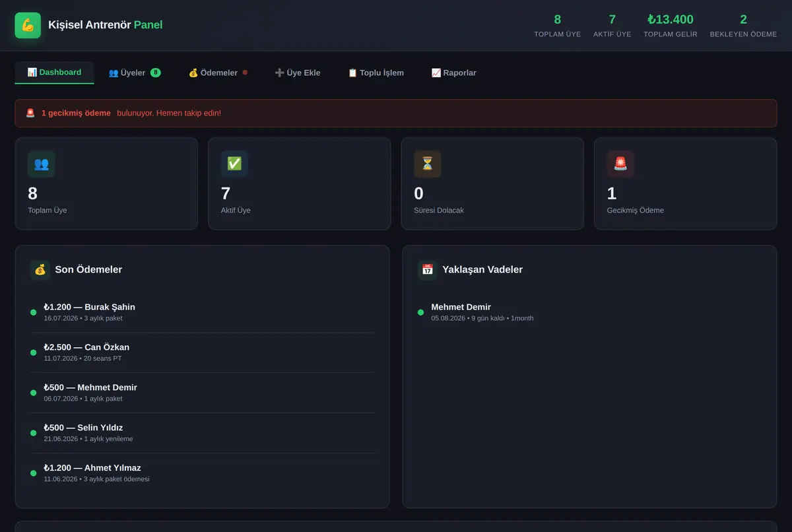Image resolution: width=792 pixels, height=532 pixels.
Task: Click the siren icon on Gecikmiş Ödeme card
Action: [620, 164]
